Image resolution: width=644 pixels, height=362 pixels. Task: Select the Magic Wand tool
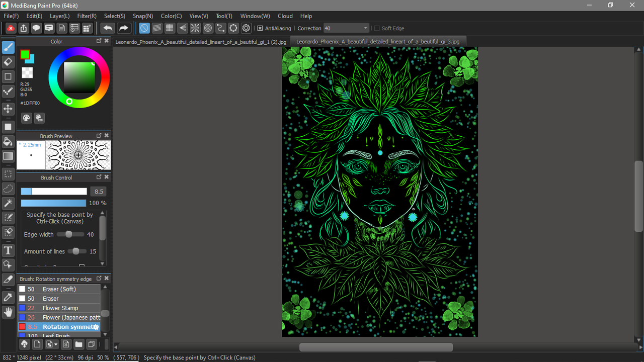[8, 203]
